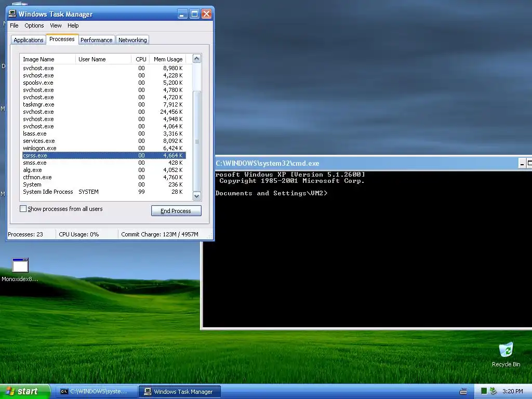Open the Options menu

click(34, 25)
